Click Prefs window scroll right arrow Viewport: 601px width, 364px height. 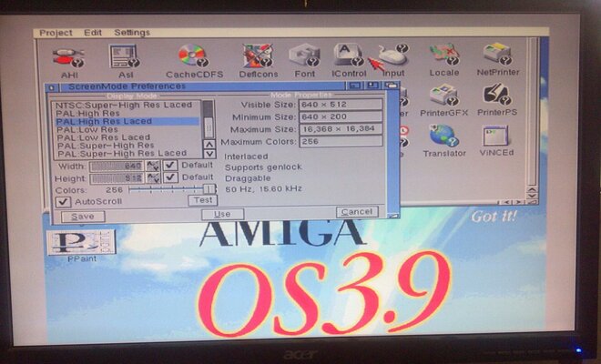click(x=518, y=202)
